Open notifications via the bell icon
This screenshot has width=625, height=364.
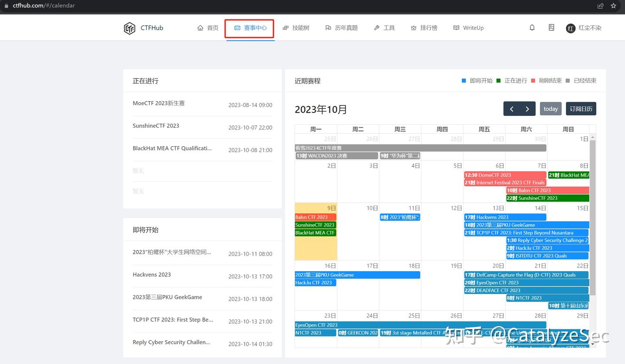532,27
